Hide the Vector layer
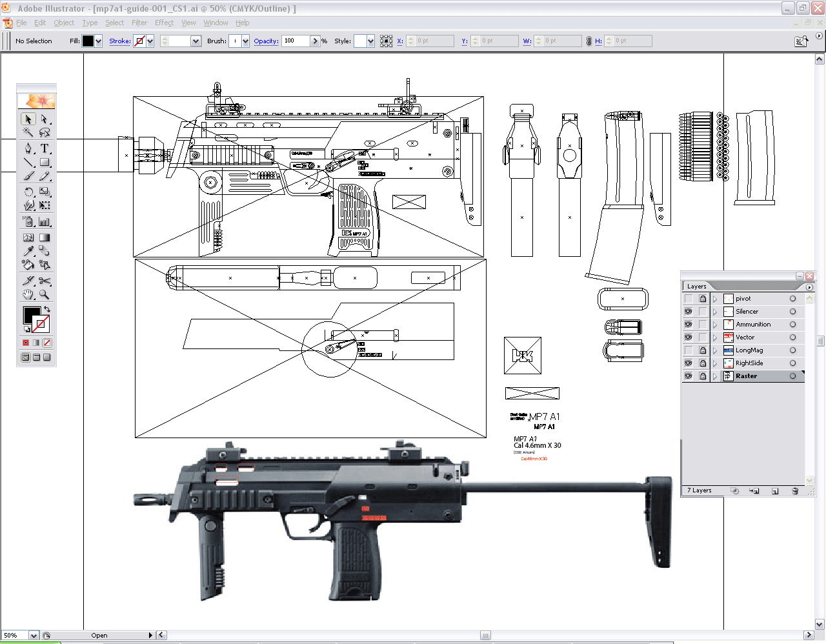Viewport: 826px width, 644px height. [689, 337]
